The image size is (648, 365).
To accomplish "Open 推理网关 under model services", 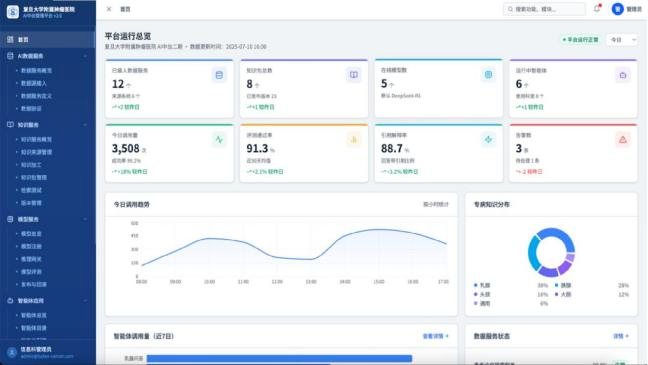I will pos(31,259).
